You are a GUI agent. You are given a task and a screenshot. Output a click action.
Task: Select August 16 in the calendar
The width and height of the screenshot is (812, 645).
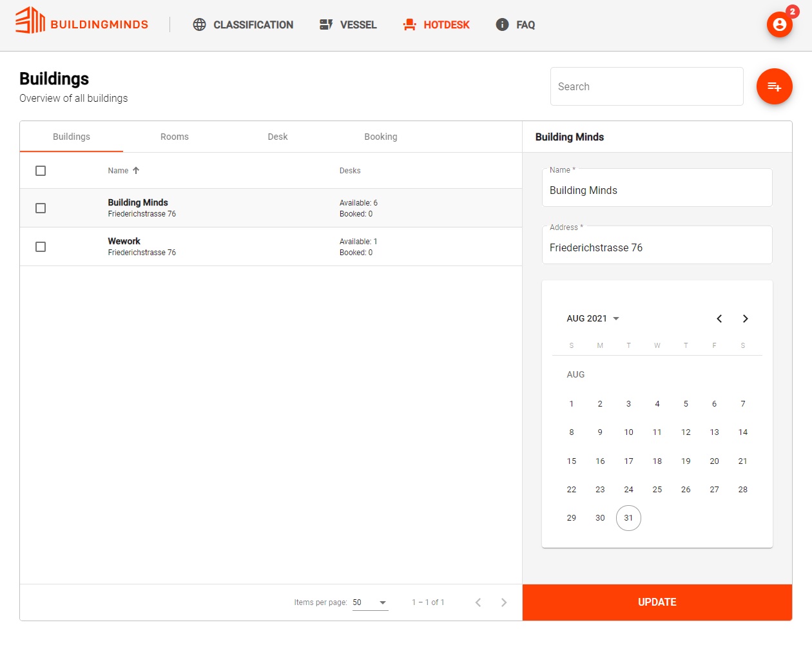(600, 461)
